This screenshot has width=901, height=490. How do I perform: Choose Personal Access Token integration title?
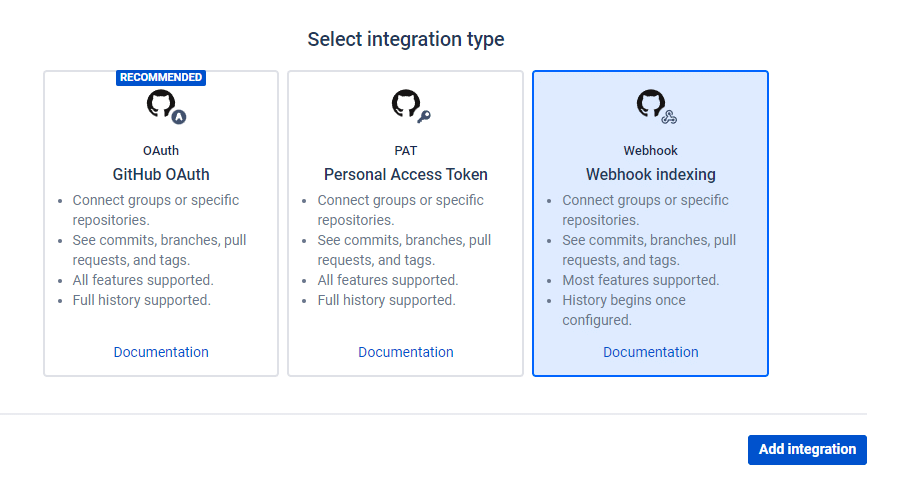point(405,174)
